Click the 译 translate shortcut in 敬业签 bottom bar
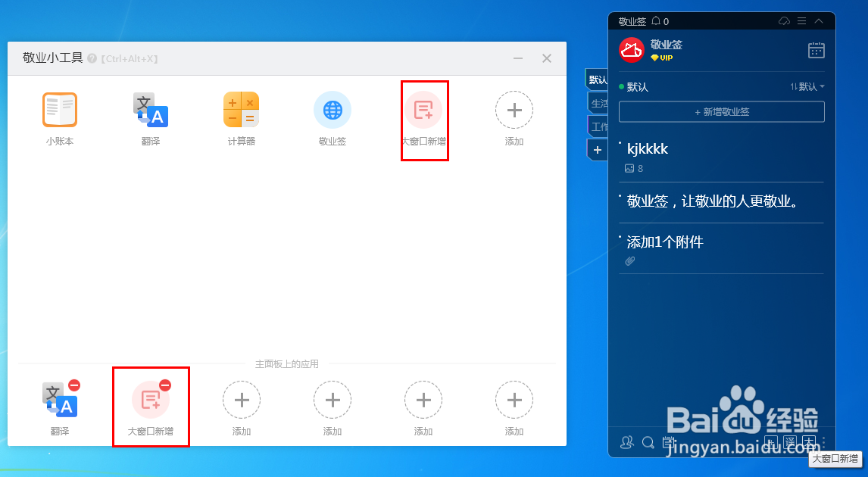This screenshot has width=868, height=477. 790,442
